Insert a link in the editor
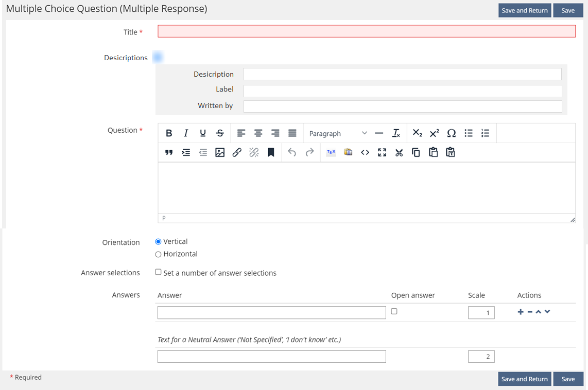Screen dimensions: 588x390 point(237,152)
